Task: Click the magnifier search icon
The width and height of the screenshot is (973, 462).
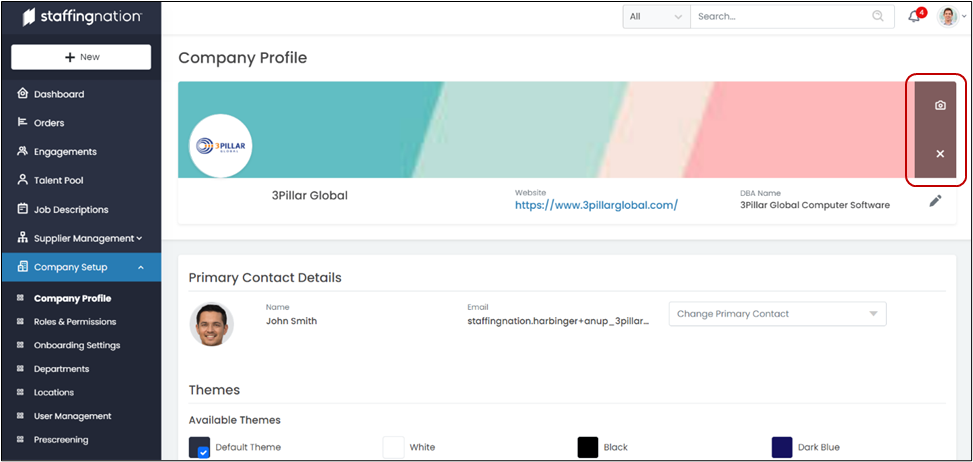Action: (x=878, y=17)
